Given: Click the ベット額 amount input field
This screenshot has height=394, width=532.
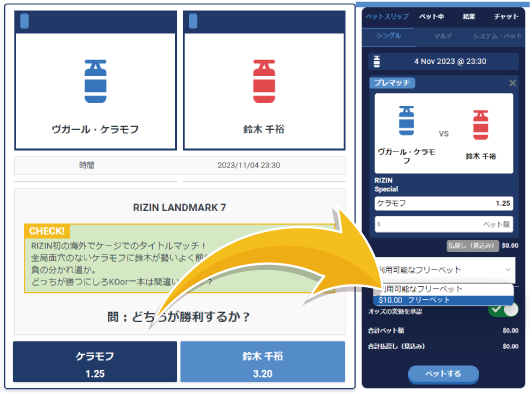Looking at the screenshot, I should pos(444,224).
